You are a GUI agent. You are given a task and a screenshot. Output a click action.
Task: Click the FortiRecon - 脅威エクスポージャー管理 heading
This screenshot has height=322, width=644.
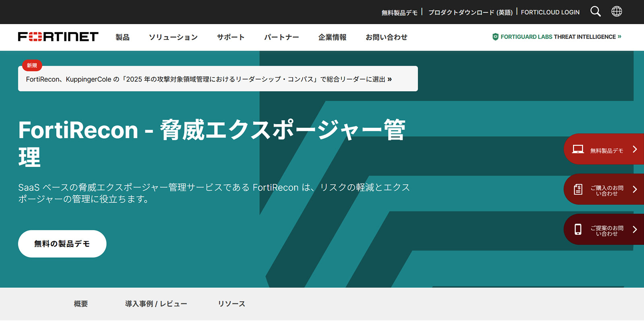[212, 143]
